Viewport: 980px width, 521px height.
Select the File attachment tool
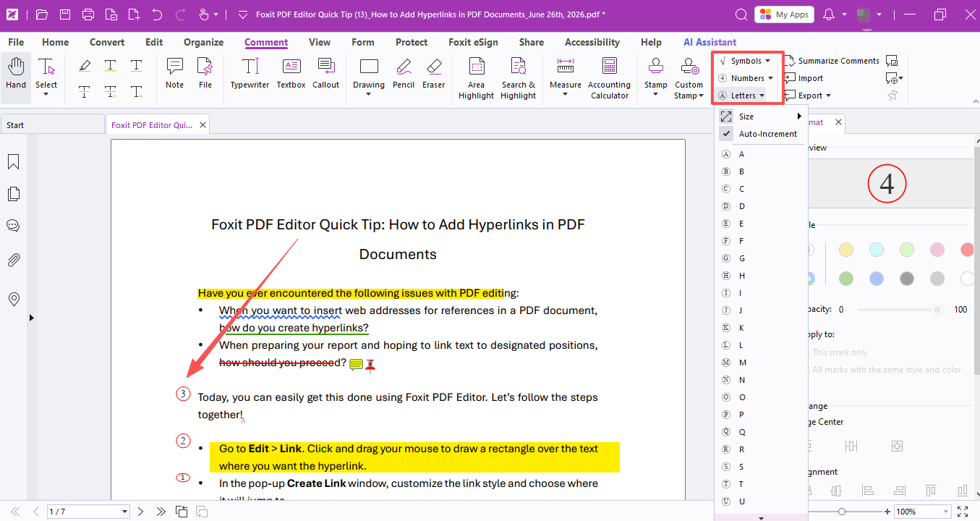205,73
